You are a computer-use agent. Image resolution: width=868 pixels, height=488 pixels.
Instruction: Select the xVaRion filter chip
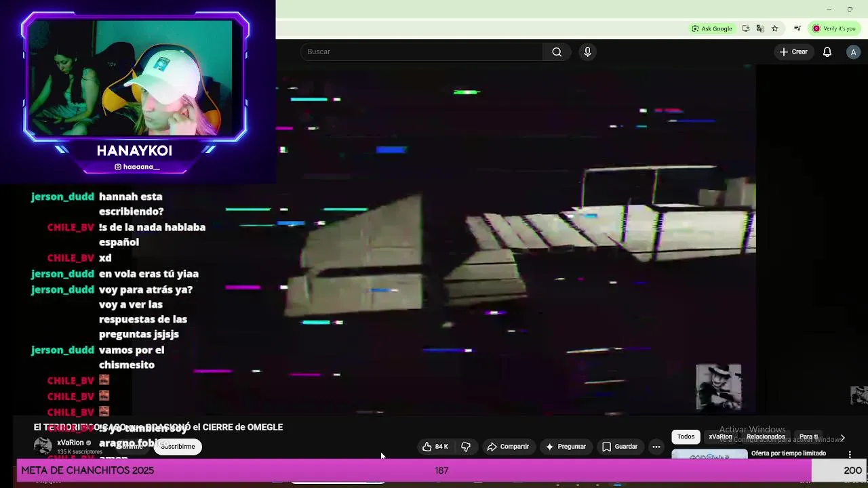(x=720, y=437)
